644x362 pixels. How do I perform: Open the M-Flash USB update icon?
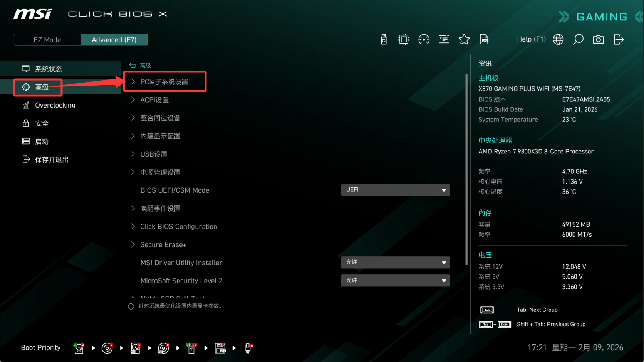(x=384, y=39)
